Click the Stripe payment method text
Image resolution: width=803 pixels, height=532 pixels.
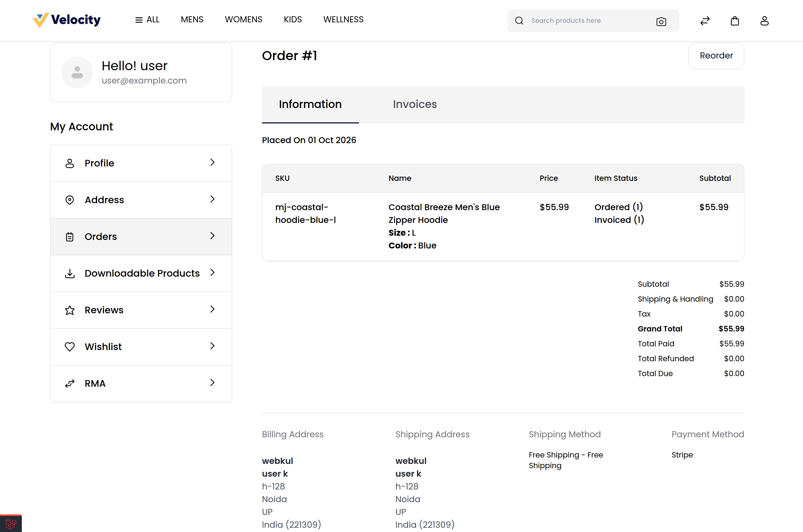[682, 455]
